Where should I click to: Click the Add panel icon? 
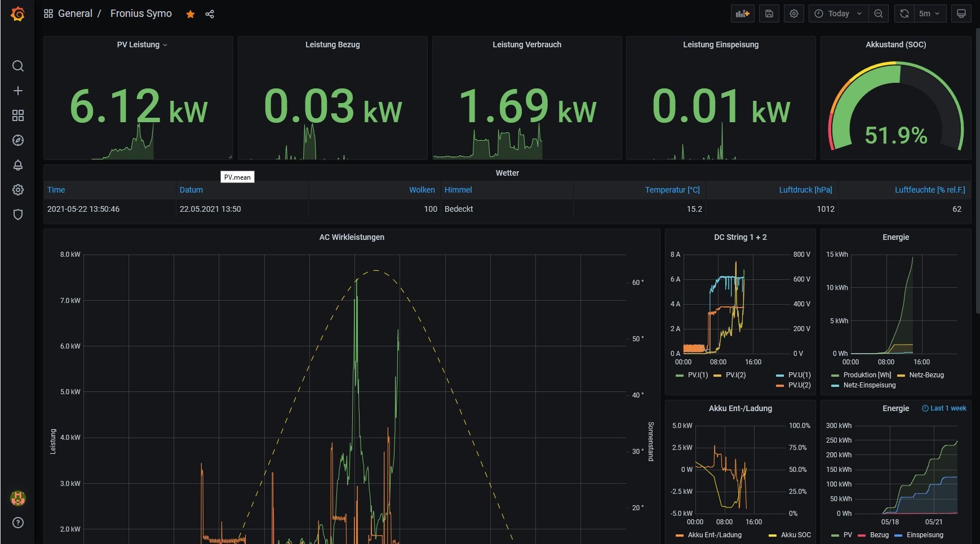point(742,14)
